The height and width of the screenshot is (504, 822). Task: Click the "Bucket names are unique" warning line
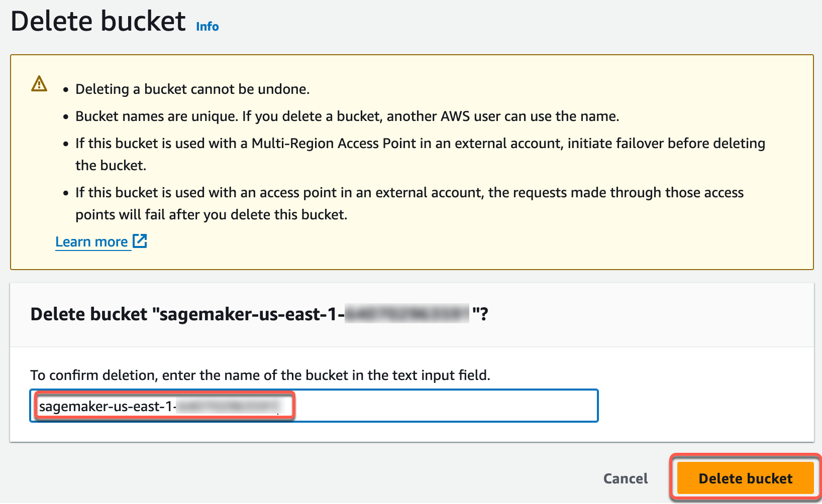tap(347, 116)
